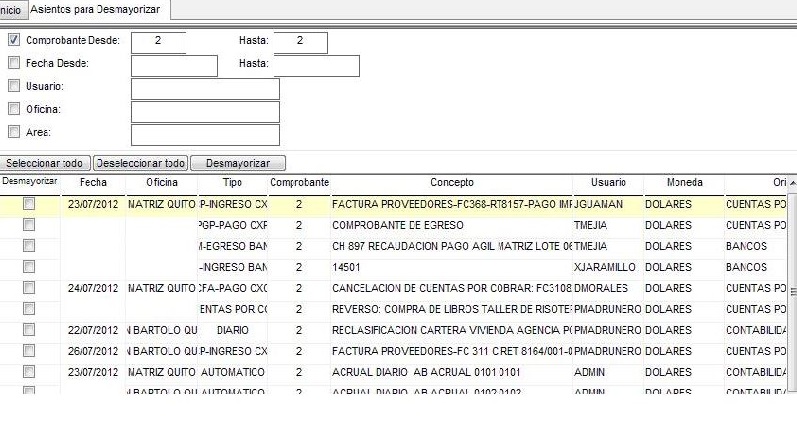Click the DIARIO type cell

tap(232, 330)
